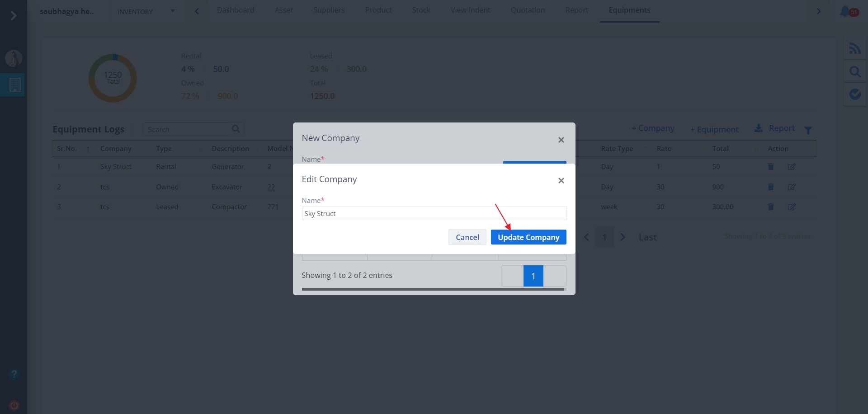Cancel the Edit Company dialog

(467, 237)
